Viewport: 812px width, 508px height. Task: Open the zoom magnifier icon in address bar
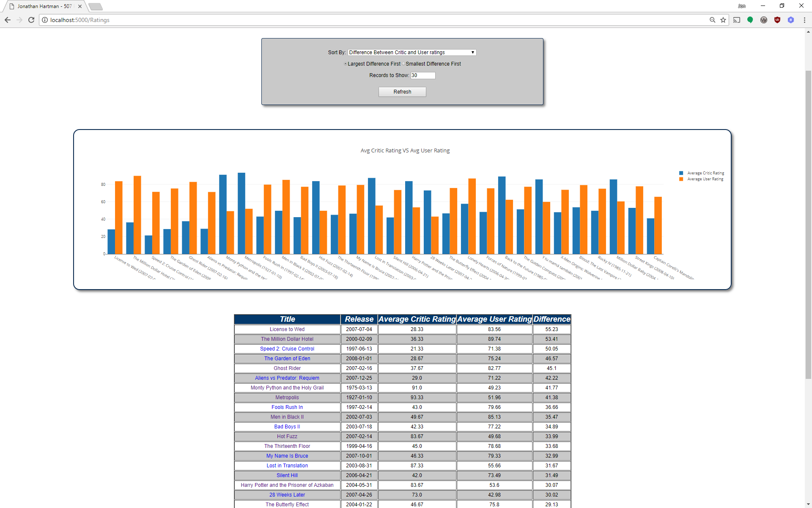click(x=713, y=20)
